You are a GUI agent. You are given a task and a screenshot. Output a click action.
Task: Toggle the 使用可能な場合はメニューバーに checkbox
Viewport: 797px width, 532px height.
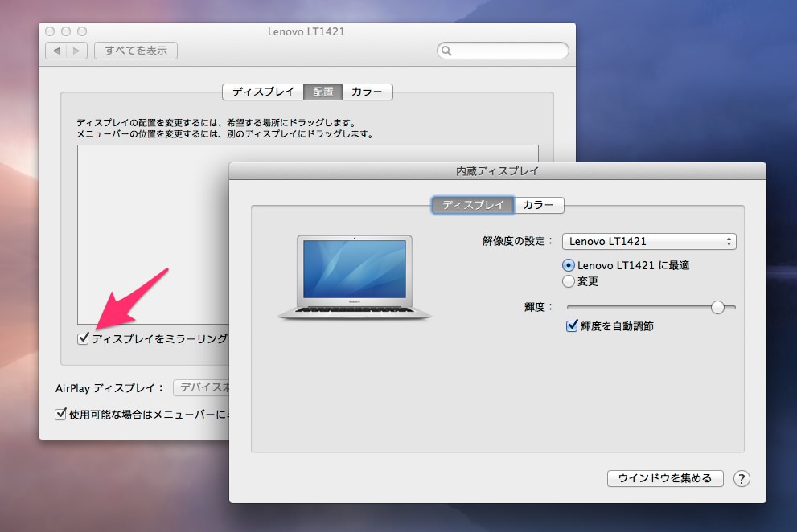click(x=60, y=414)
